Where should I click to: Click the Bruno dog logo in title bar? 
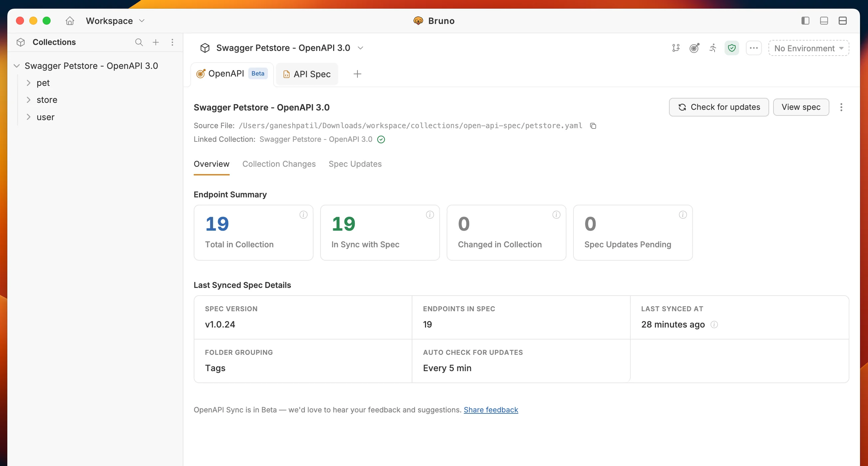tap(418, 21)
